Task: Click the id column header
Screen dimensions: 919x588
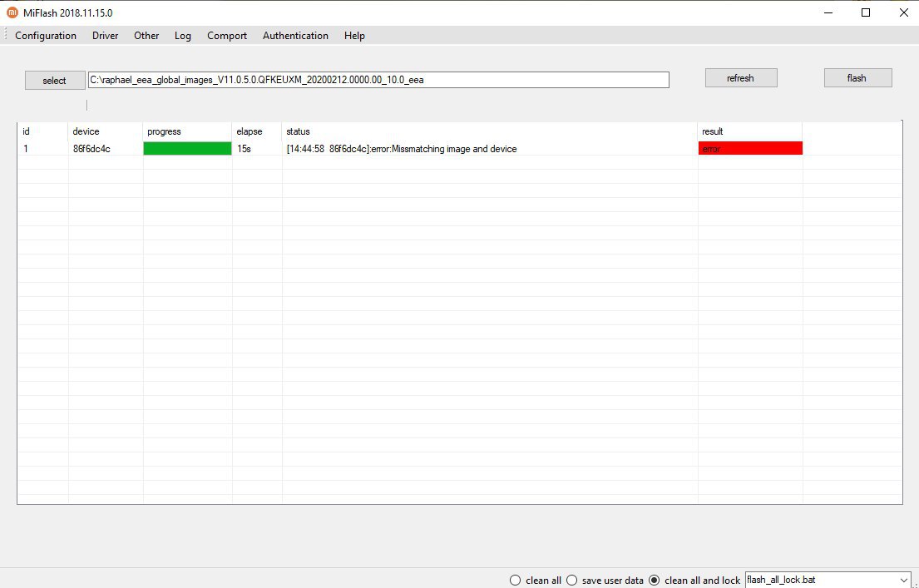Action: click(x=42, y=131)
